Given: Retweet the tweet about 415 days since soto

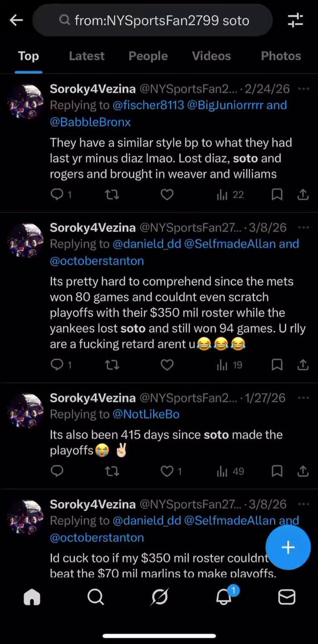Looking at the screenshot, I should click(112, 471).
